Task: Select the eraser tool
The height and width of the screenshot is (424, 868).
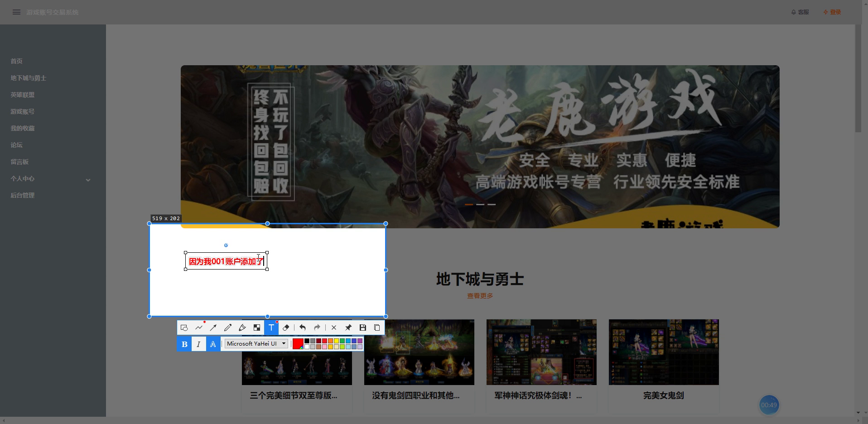Action: click(286, 328)
